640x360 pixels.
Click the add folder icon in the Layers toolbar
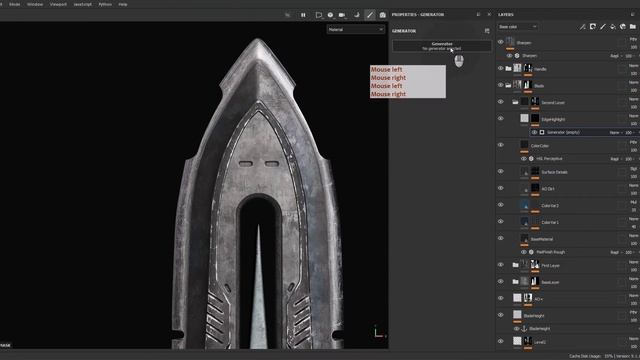point(633,27)
